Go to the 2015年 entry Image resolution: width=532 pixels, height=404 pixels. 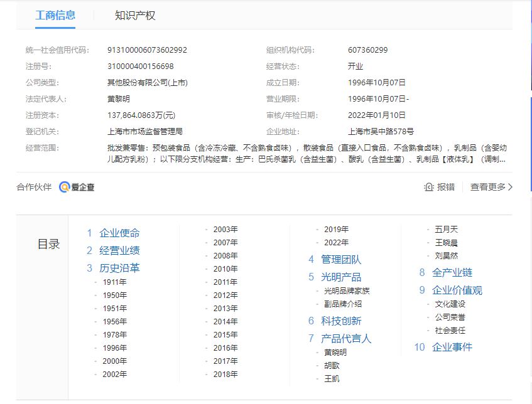[x=225, y=335]
